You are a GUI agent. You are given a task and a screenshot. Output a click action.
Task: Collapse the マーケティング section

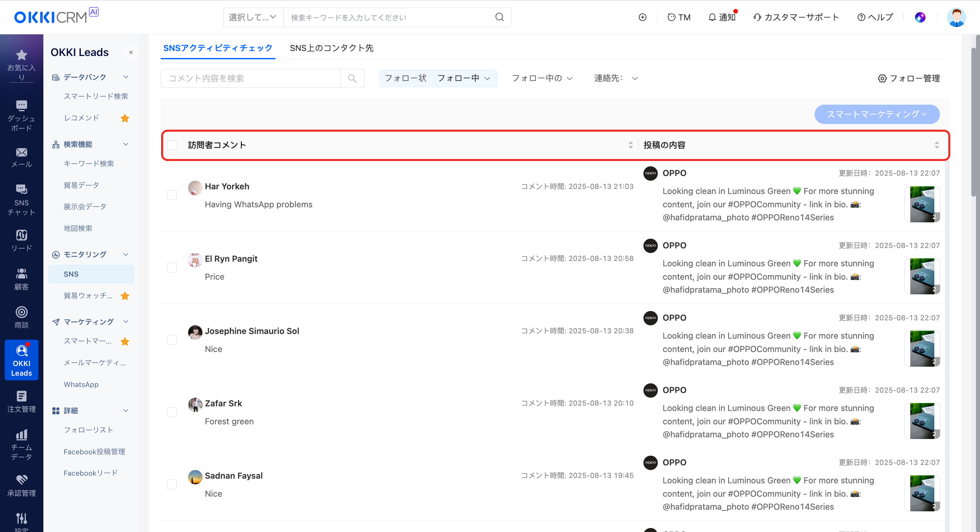125,322
